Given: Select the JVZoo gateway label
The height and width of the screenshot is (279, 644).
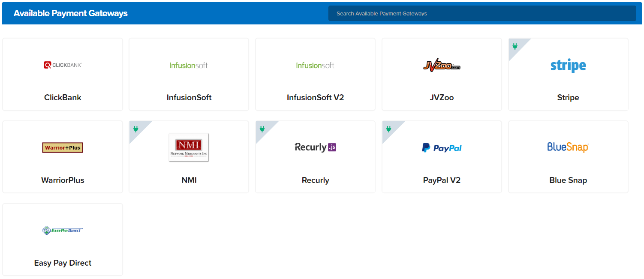Looking at the screenshot, I should [442, 97].
